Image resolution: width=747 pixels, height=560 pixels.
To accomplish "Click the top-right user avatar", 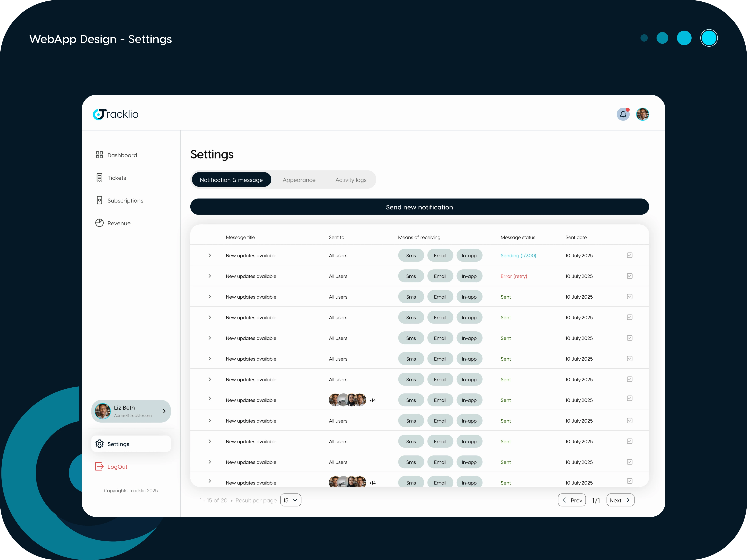I will click(x=642, y=114).
